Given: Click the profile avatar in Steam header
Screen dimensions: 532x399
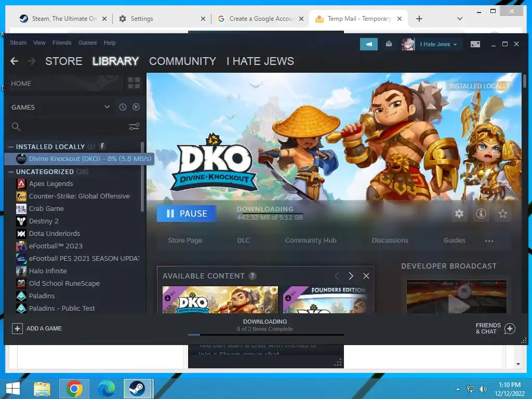Looking at the screenshot, I should 408,44.
